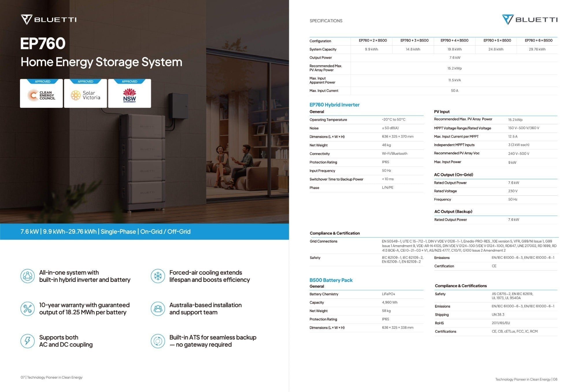Click the EP760 + 6 × B500 column header
The width and height of the screenshot is (578, 392).
538,40
